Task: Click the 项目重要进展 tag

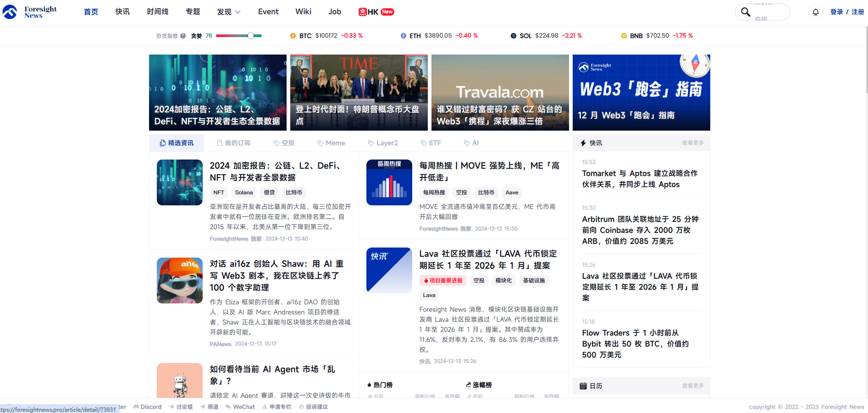Action: tap(442, 281)
